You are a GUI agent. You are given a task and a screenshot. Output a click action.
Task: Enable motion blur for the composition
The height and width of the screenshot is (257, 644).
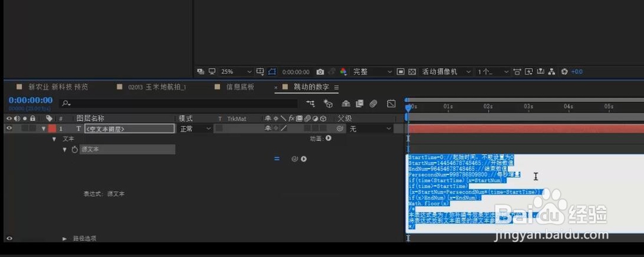coord(373,104)
